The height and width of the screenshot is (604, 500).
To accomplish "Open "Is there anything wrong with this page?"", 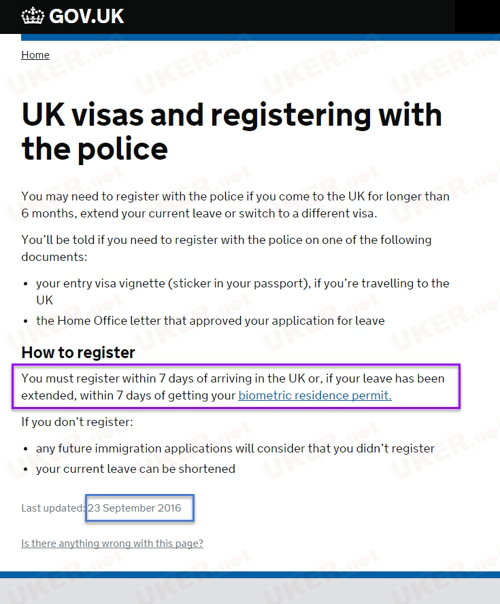I will [x=112, y=543].
